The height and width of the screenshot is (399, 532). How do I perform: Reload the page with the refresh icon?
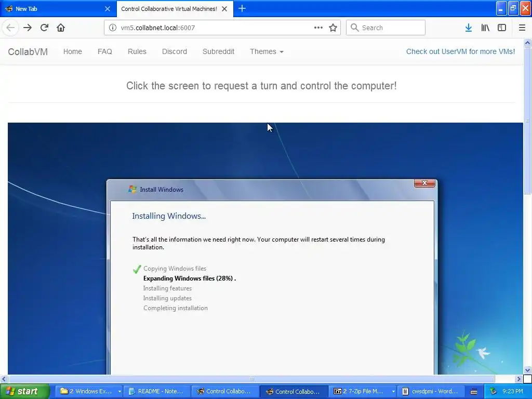[x=44, y=28]
